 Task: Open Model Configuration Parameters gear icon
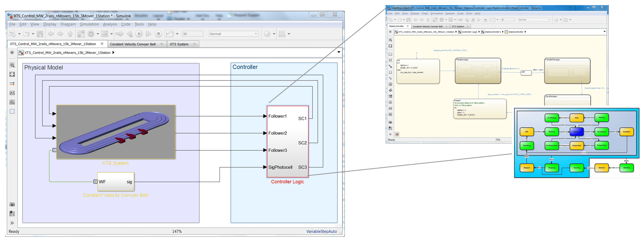click(91, 34)
